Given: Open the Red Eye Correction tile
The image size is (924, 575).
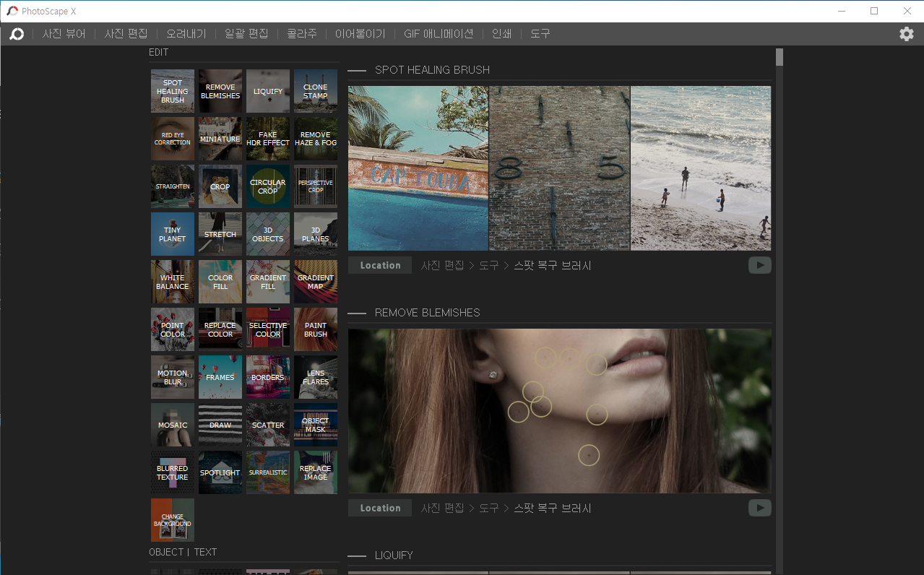Looking at the screenshot, I should 173,139.
